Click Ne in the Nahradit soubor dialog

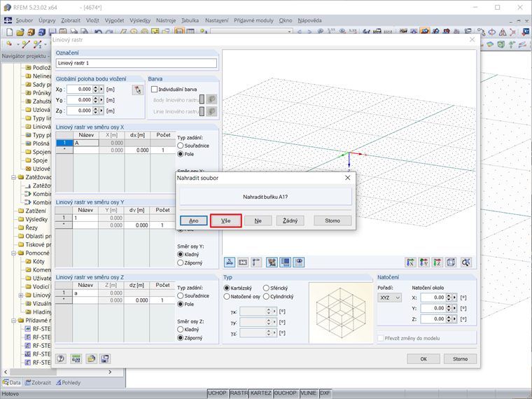pyautogui.click(x=258, y=220)
